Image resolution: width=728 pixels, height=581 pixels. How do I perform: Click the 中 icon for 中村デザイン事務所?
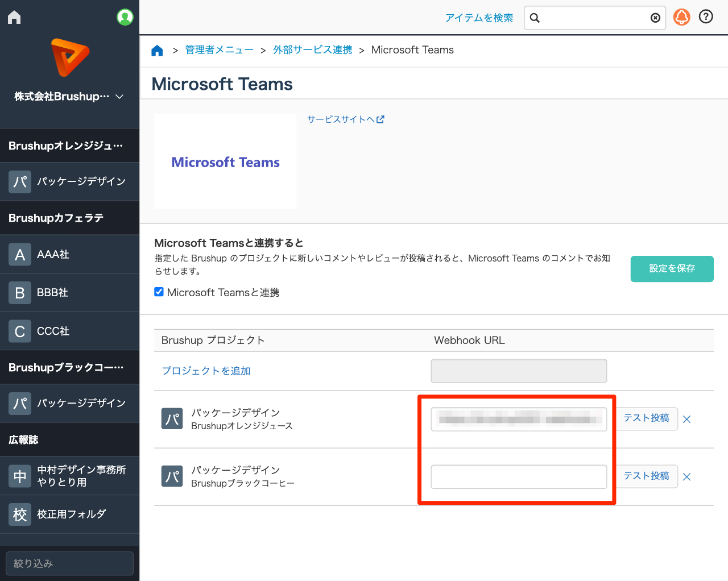point(20,476)
